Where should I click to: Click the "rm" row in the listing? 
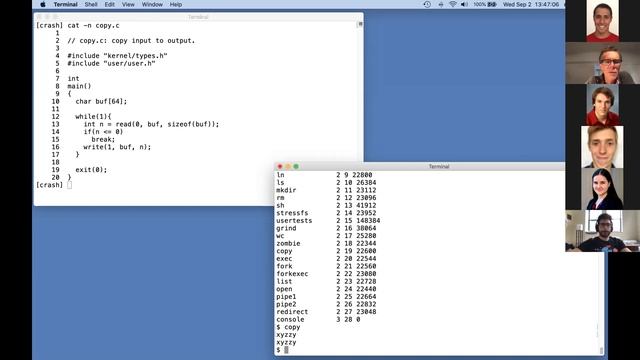point(326,198)
